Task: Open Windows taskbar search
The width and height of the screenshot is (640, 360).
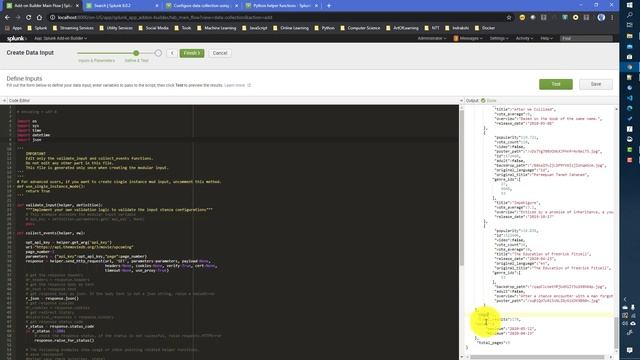Action: pos(629,15)
